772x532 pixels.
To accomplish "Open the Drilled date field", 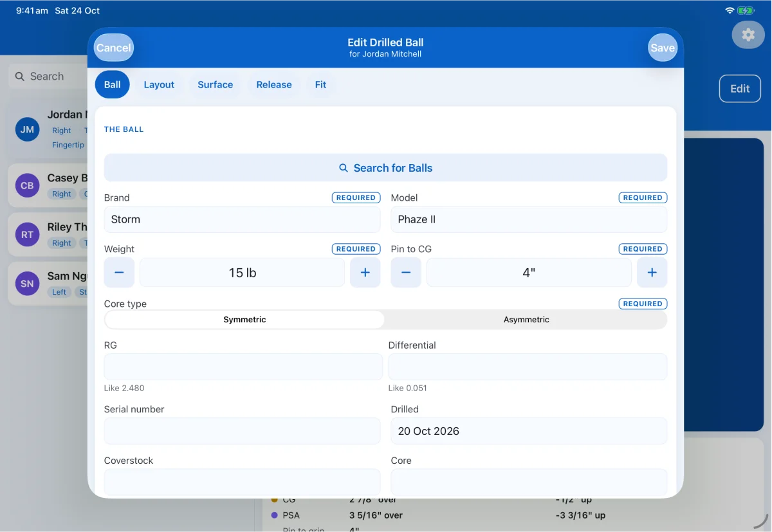I will pyautogui.click(x=529, y=431).
